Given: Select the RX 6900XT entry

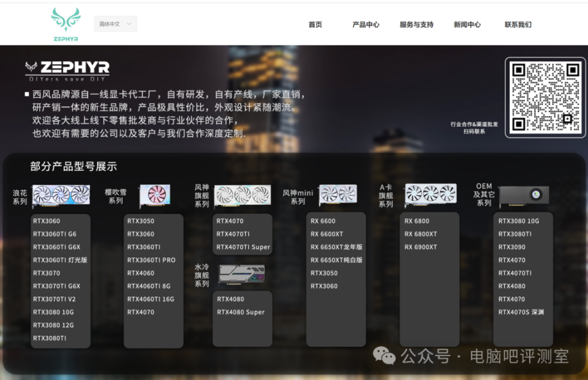Looking at the screenshot, I should [420, 247].
